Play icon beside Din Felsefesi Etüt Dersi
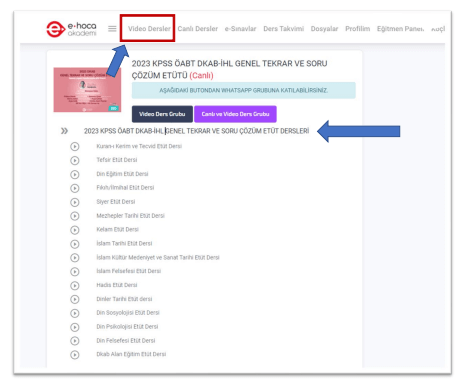The width and height of the screenshot is (467, 382). pos(75,341)
